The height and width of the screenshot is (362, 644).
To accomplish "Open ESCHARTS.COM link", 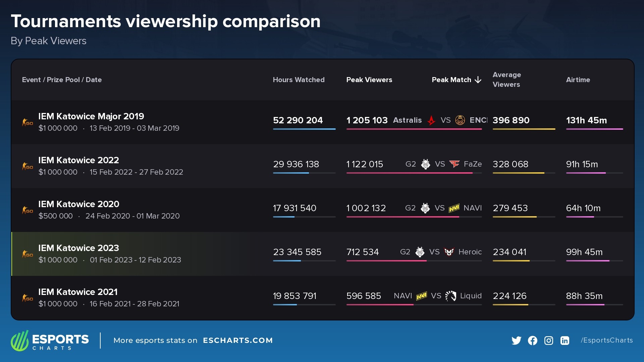I will click(237, 341).
